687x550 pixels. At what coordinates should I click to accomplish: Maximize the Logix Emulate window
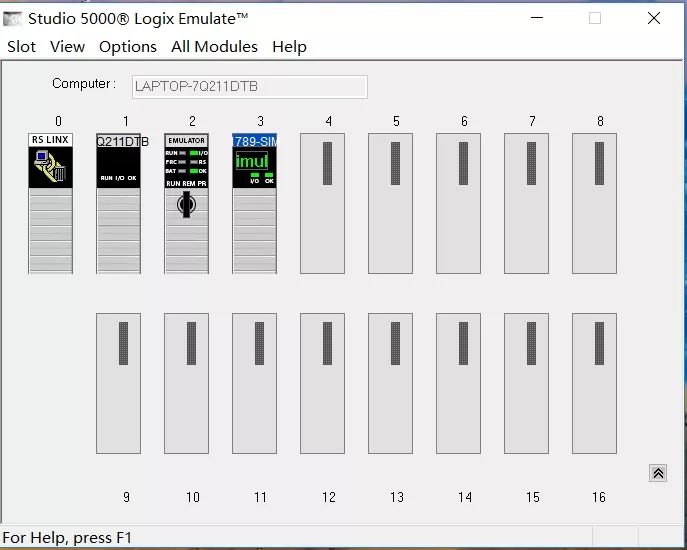[595, 18]
